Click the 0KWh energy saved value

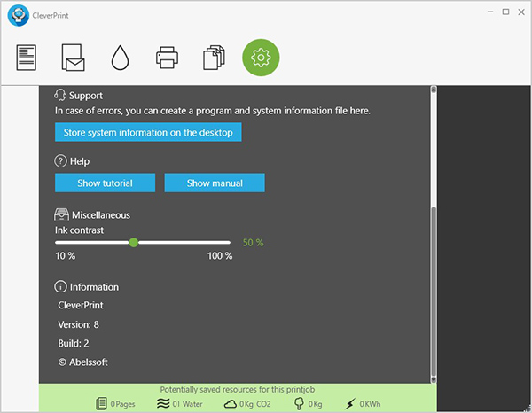[370, 404]
